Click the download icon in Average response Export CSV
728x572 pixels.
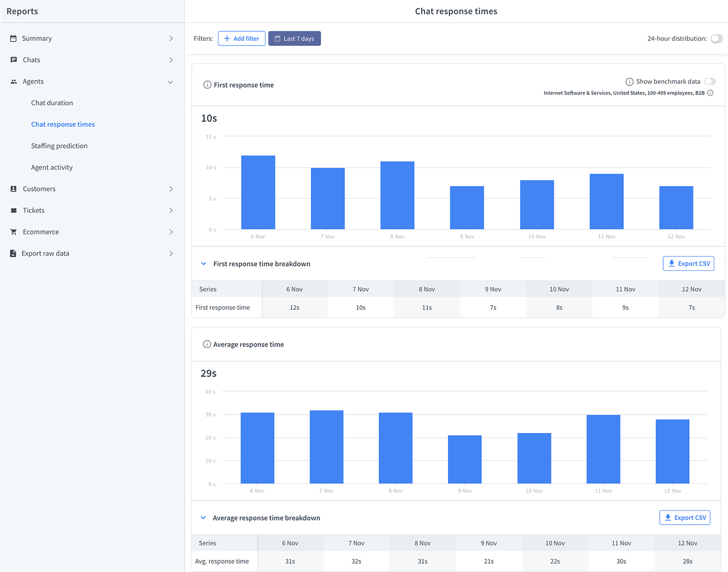coord(668,517)
